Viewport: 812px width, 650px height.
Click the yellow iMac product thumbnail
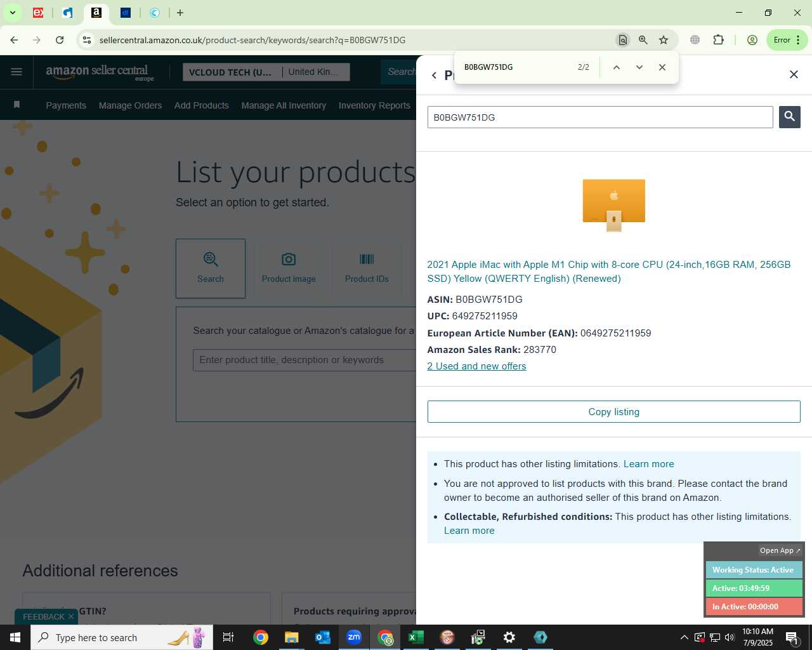[614, 205]
